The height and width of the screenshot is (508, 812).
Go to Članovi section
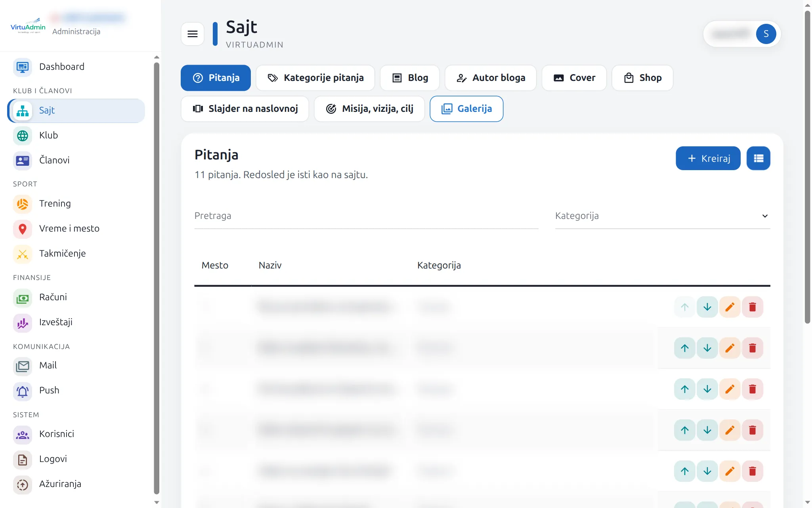pos(76,160)
